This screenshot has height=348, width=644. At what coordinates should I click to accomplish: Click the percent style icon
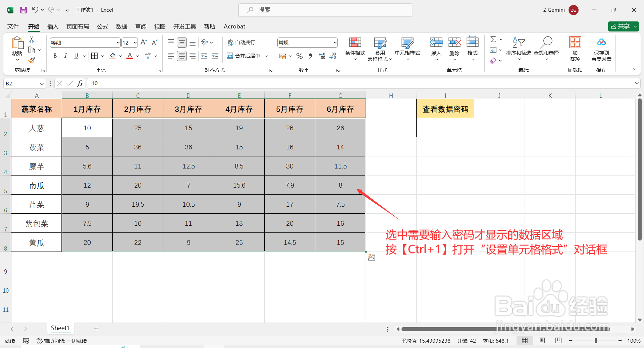tap(300, 56)
